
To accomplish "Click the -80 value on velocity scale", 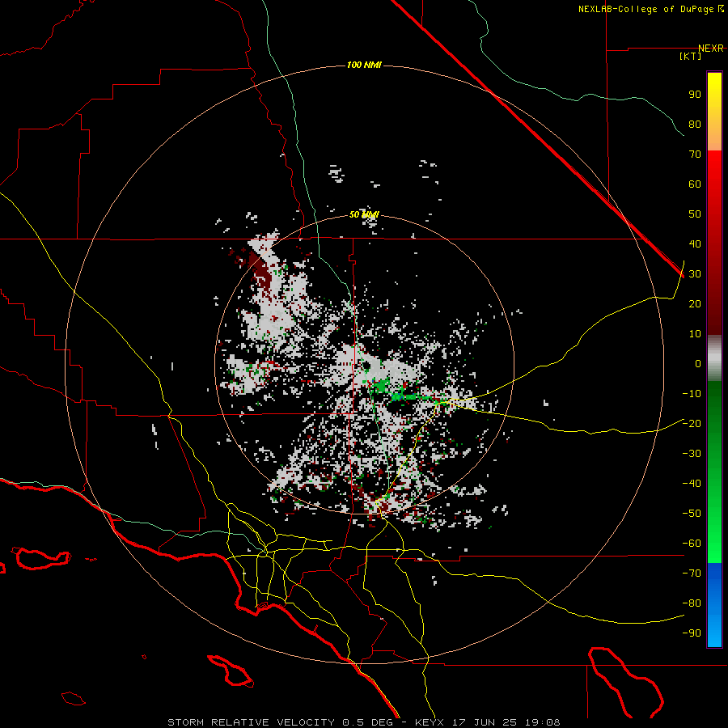I will [x=692, y=603].
